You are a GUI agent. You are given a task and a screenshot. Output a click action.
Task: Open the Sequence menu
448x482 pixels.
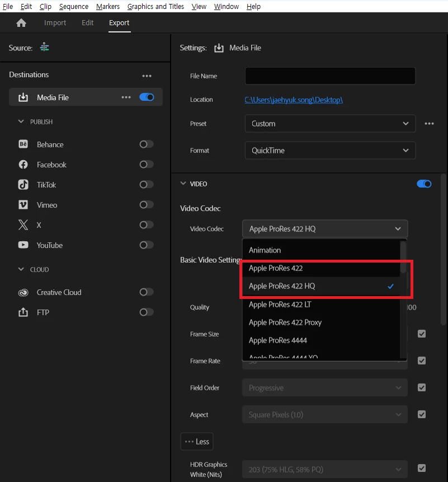click(x=74, y=7)
